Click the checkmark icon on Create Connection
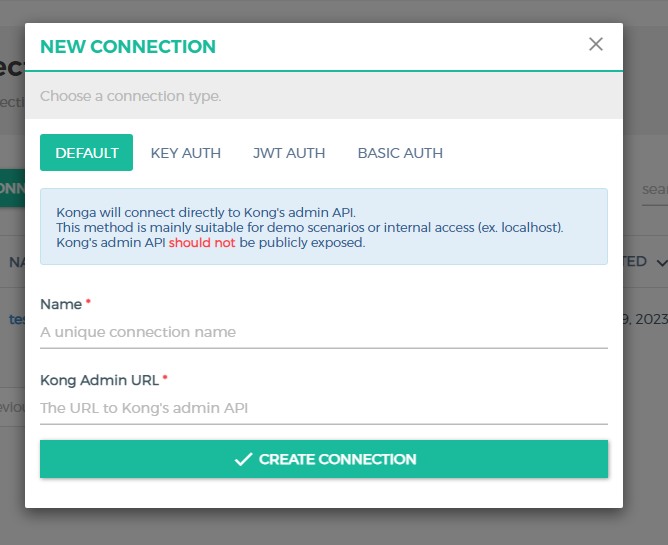 tap(243, 459)
